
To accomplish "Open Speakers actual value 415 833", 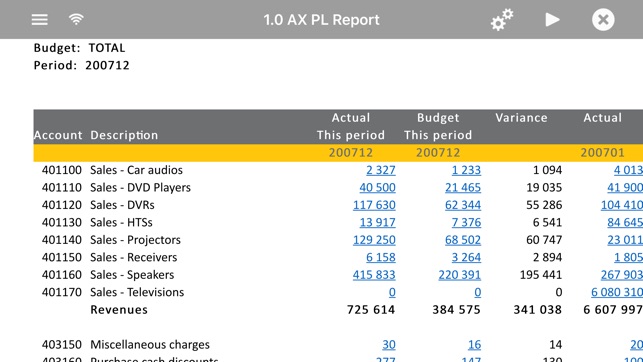I will tap(374, 274).
